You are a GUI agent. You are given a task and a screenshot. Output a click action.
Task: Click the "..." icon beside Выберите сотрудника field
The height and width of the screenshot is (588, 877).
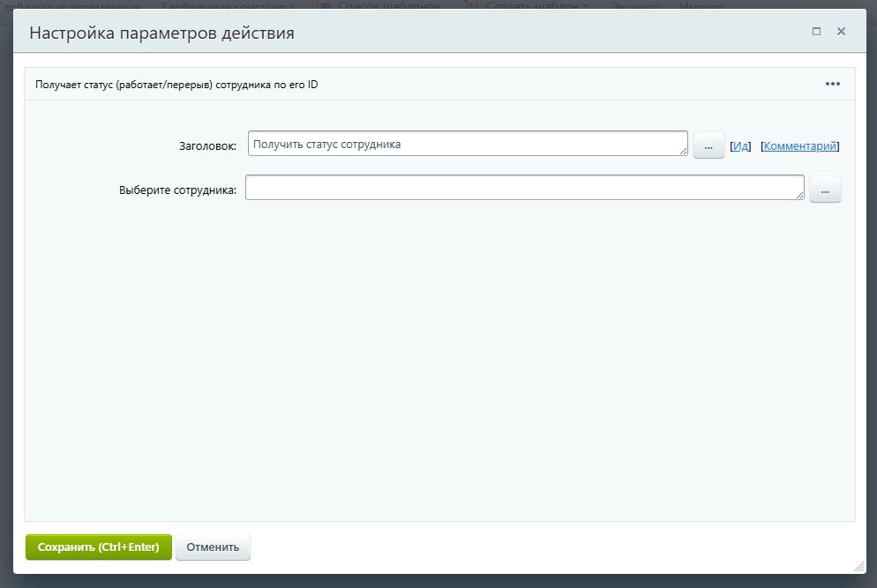825,189
